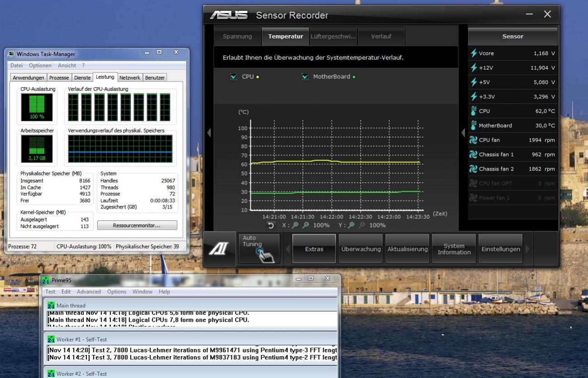This screenshot has height=378, width=588.
Task: Open the ? help menu in Task-Manager
Action: point(83,66)
